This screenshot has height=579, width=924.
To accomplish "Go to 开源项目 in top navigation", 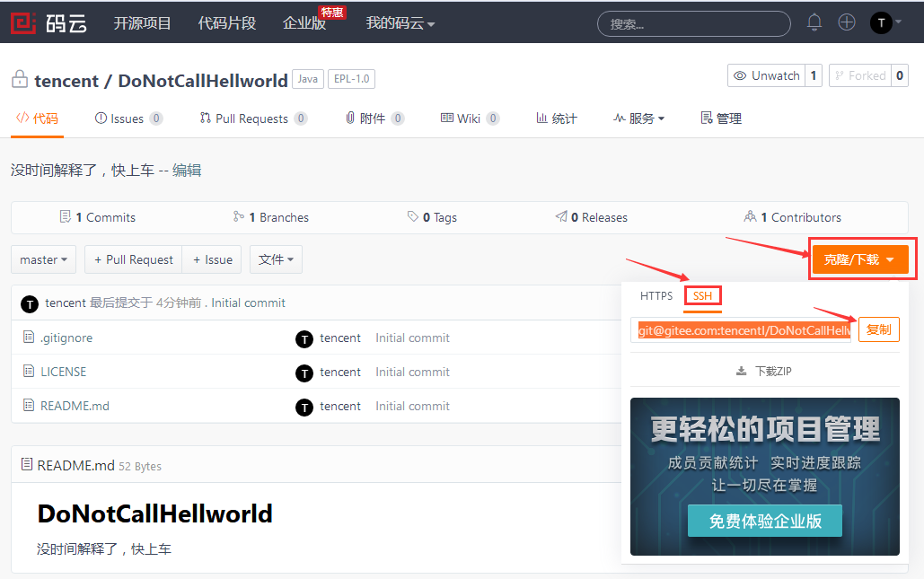I will pos(142,23).
